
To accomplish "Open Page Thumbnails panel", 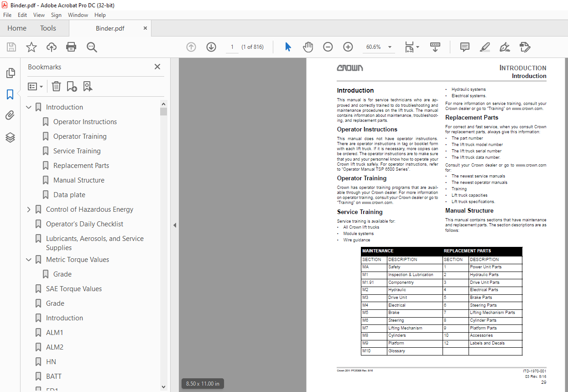I will pyautogui.click(x=10, y=73).
